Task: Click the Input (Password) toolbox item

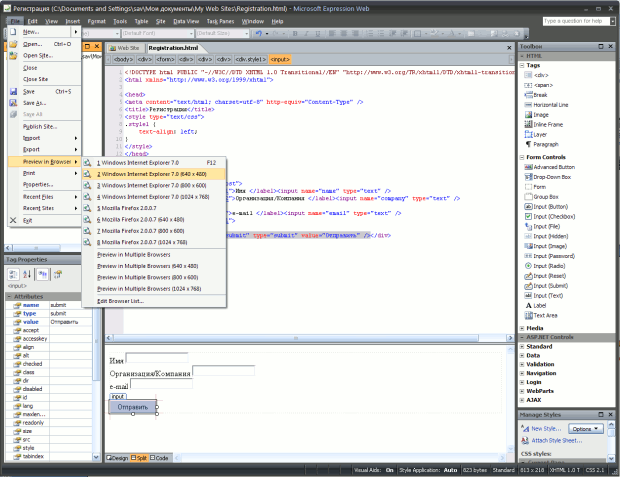Action: pos(555,257)
